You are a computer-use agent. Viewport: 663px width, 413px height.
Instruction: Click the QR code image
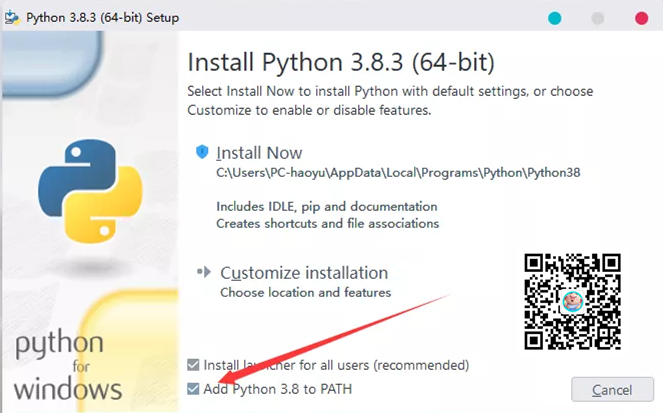[573, 301]
